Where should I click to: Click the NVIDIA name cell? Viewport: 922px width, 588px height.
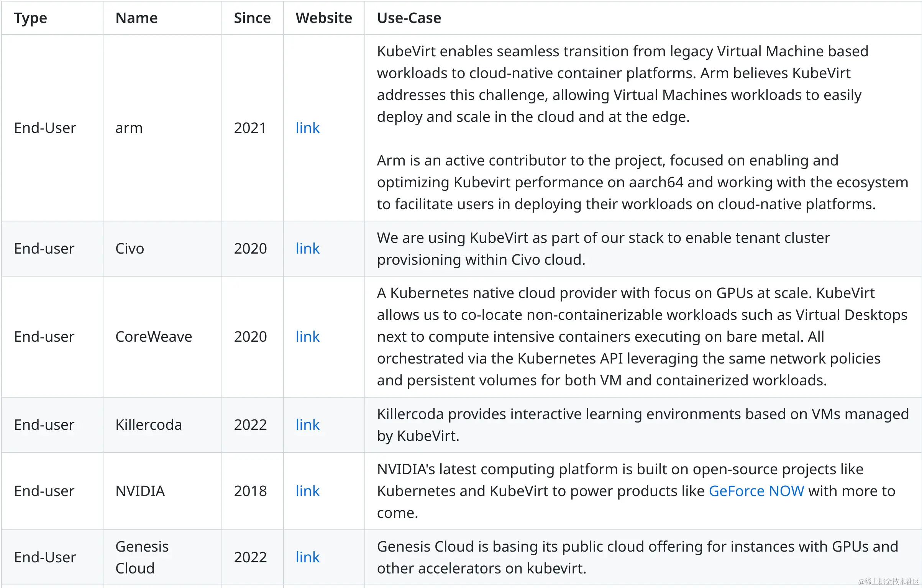tap(140, 491)
